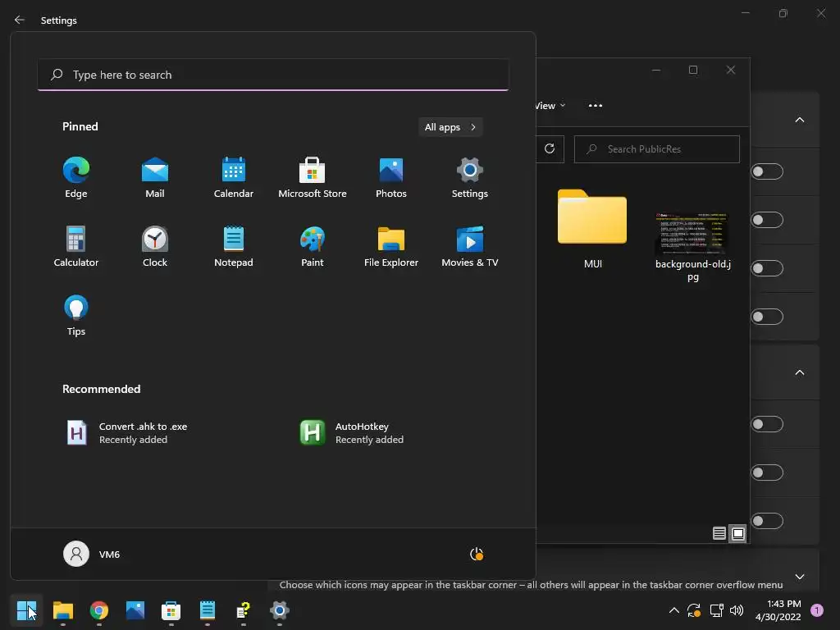Switch File Explorer to details view
This screenshot has height=630, width=840.
coord(719,533)
